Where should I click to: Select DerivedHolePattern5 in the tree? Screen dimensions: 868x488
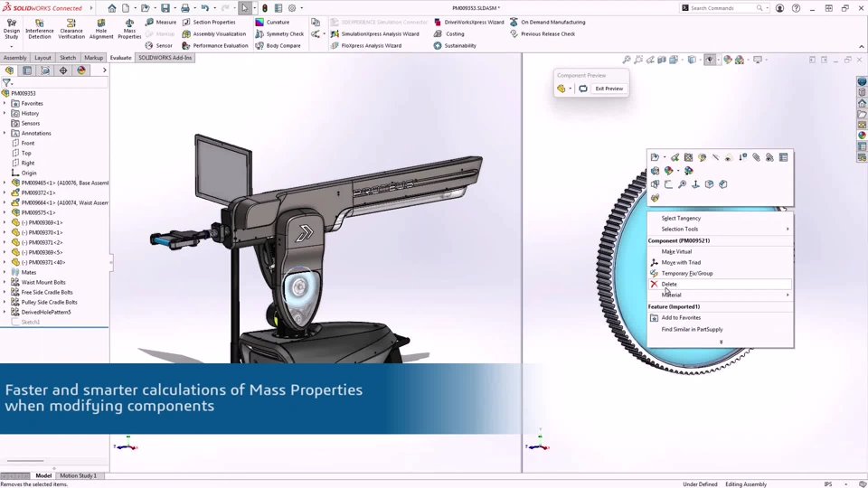point(46,312)
